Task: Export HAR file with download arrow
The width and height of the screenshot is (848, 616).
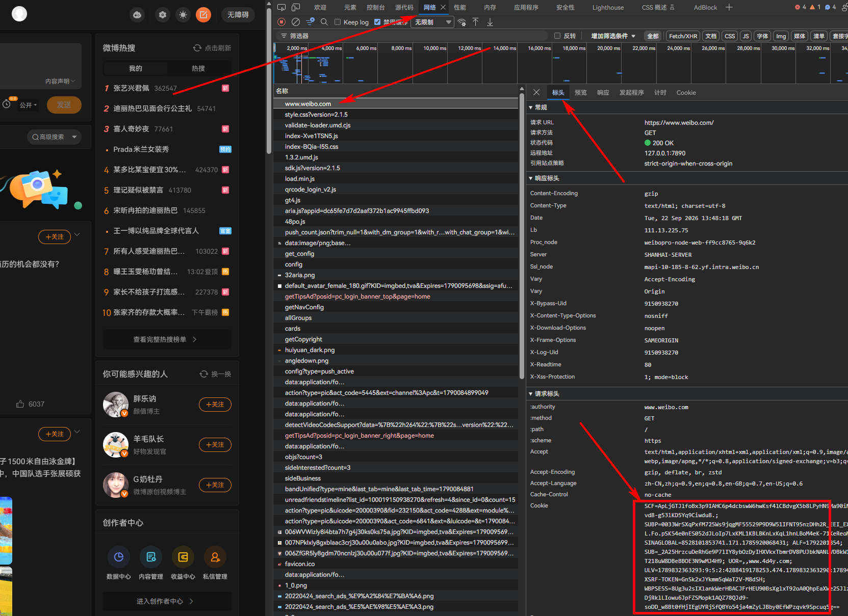Action: pos(490,22)
